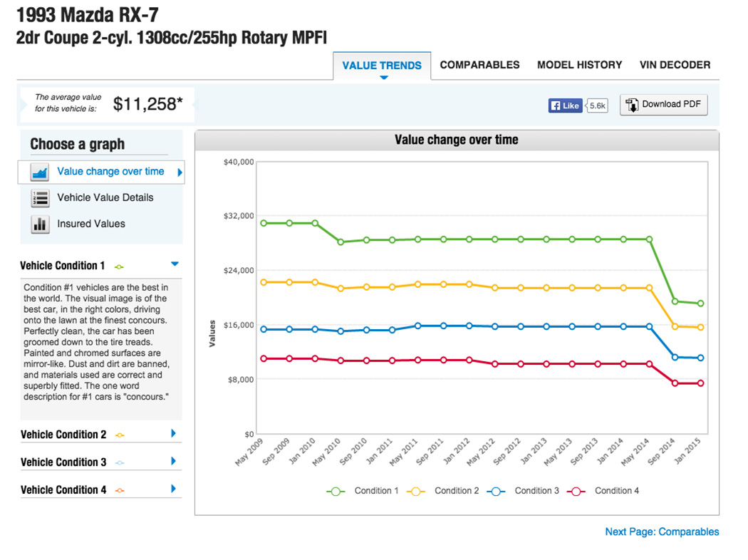Click the green Condition 1 point at May 2009
The image size is (748, 560).
[x=264, y=223]
